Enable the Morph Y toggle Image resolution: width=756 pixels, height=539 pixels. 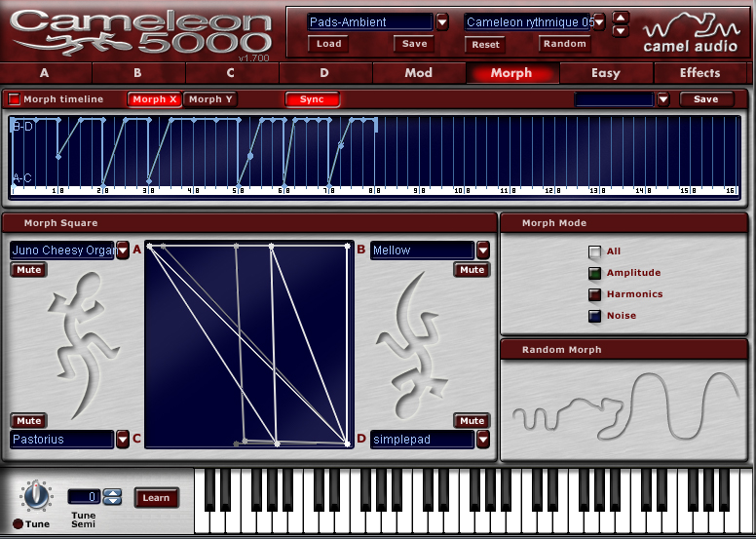point(210,99)
